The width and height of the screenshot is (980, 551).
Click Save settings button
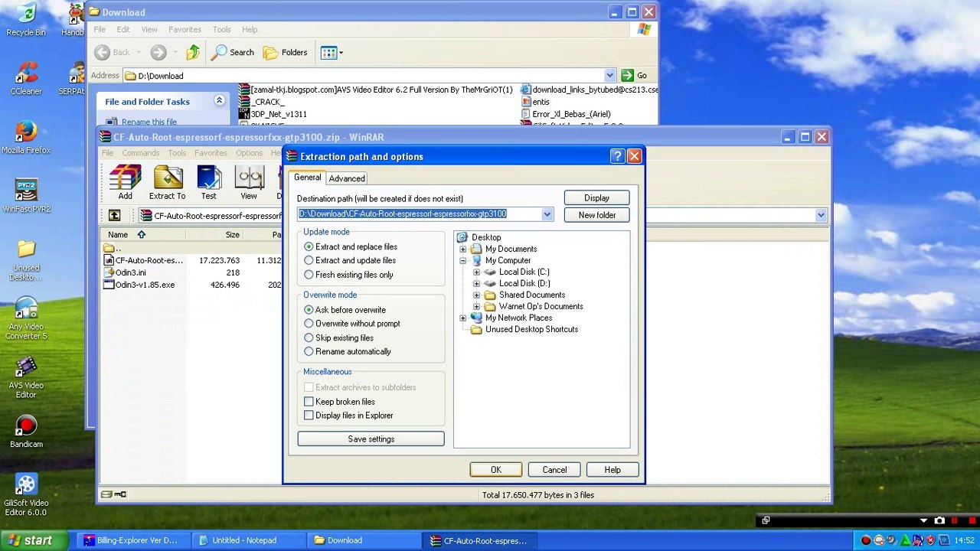[x=371, y=439]
